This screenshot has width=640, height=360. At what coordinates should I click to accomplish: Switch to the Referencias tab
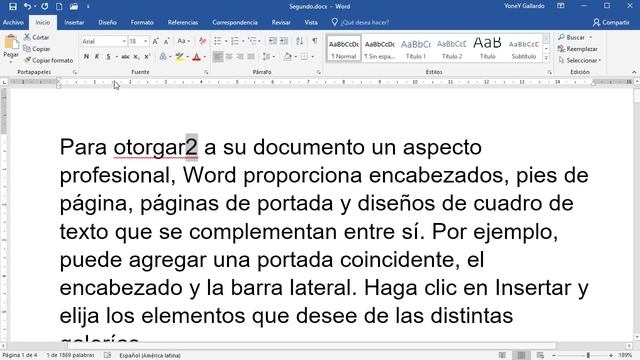pos(183,22)
